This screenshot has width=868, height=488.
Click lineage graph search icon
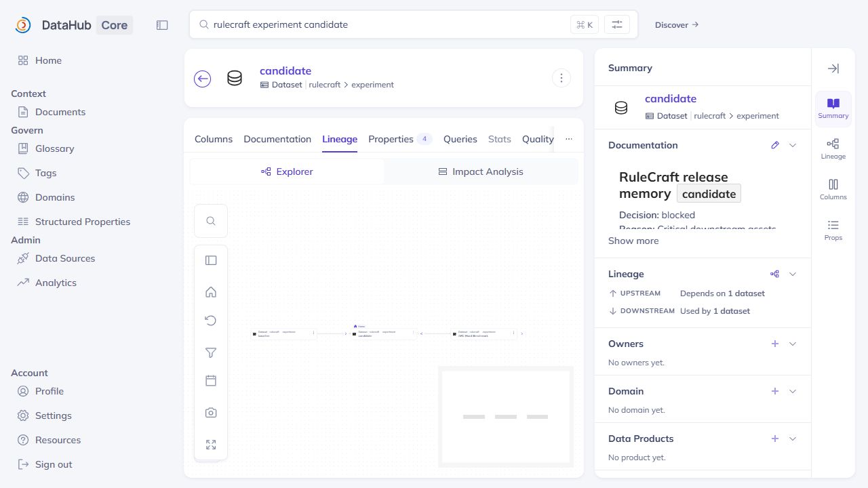click(211, 221)
